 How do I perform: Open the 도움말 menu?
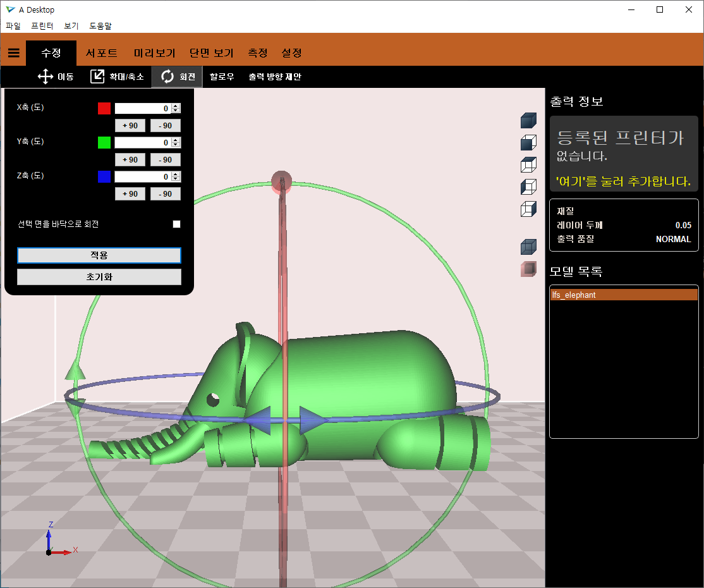[x=100, y=26]
